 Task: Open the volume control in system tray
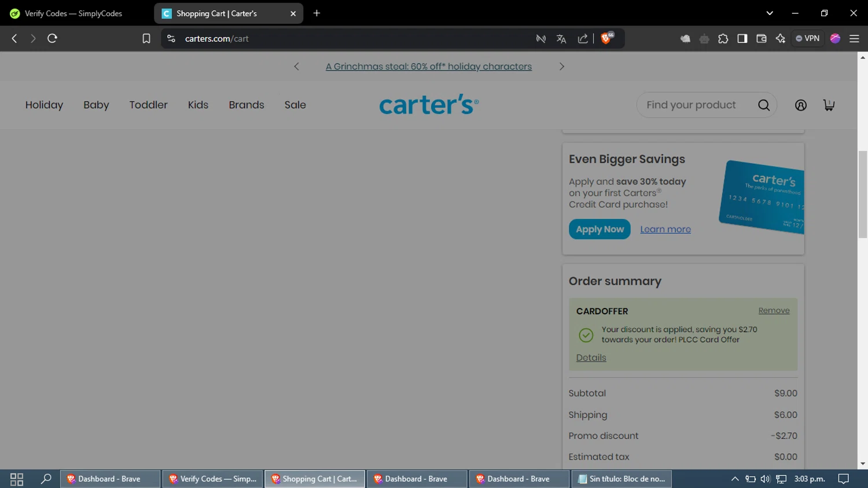[766, 479]
